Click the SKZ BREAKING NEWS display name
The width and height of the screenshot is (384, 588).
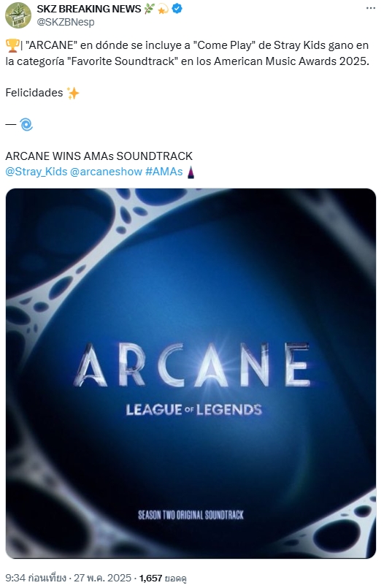click(89, 9)
